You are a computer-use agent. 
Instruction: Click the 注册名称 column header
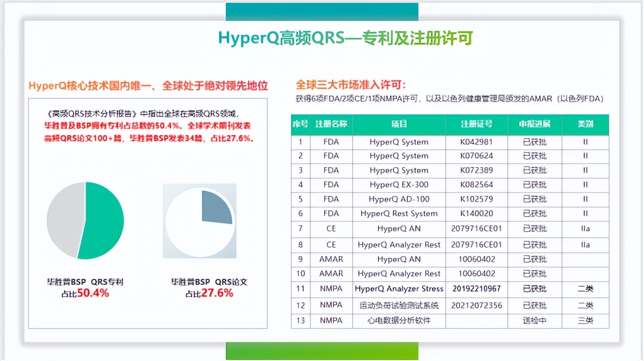click(331, 124)
